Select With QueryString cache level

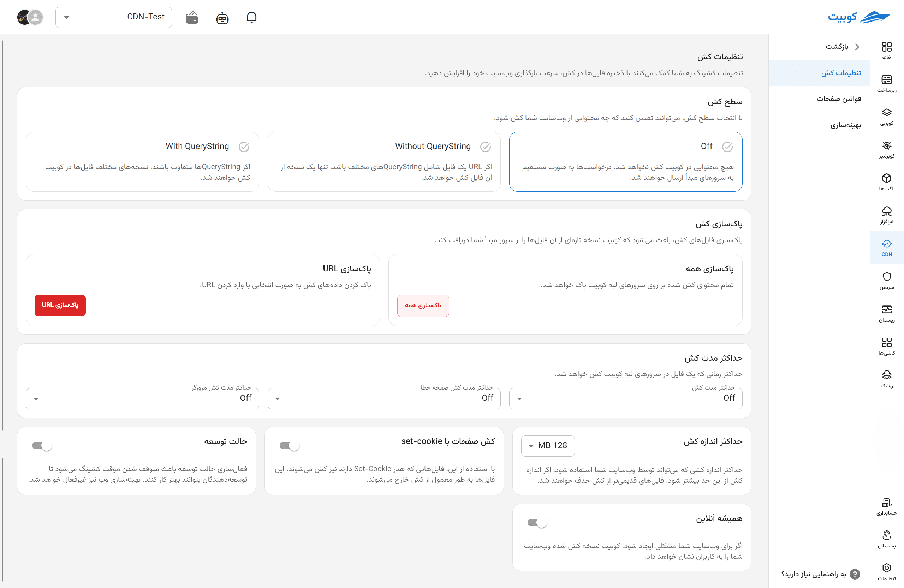[x=142, y=161]
